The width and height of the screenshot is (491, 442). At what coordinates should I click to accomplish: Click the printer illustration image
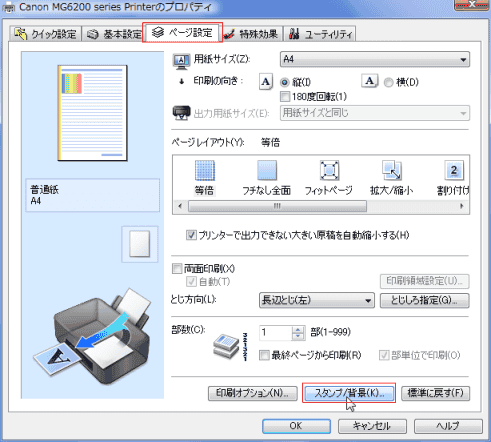point(93,336)
